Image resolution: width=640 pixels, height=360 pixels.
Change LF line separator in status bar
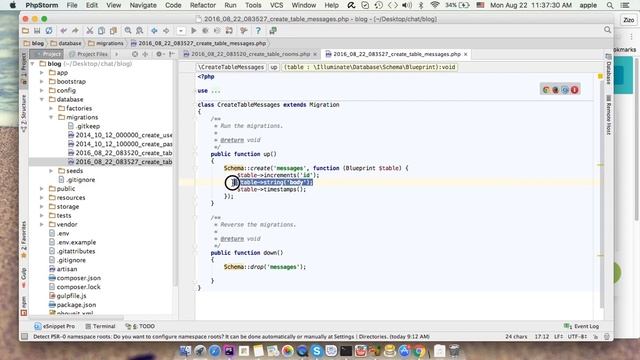558,336
